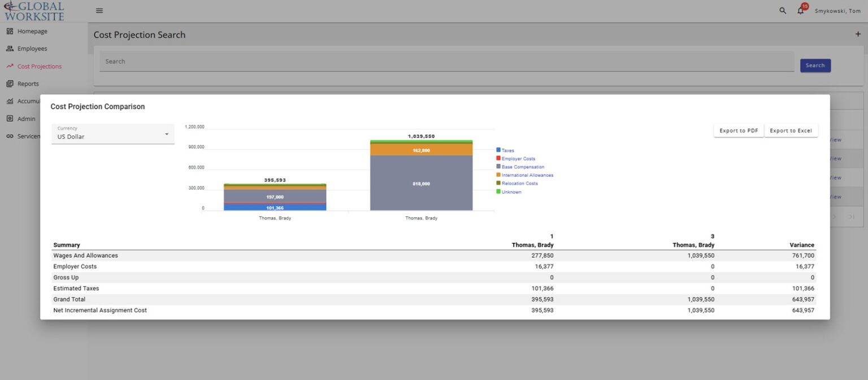Image resolution: width=868 pixels, height=380 pixels.
Task: Click the magnifier search icon in header
Action: [x=783, y=11]
